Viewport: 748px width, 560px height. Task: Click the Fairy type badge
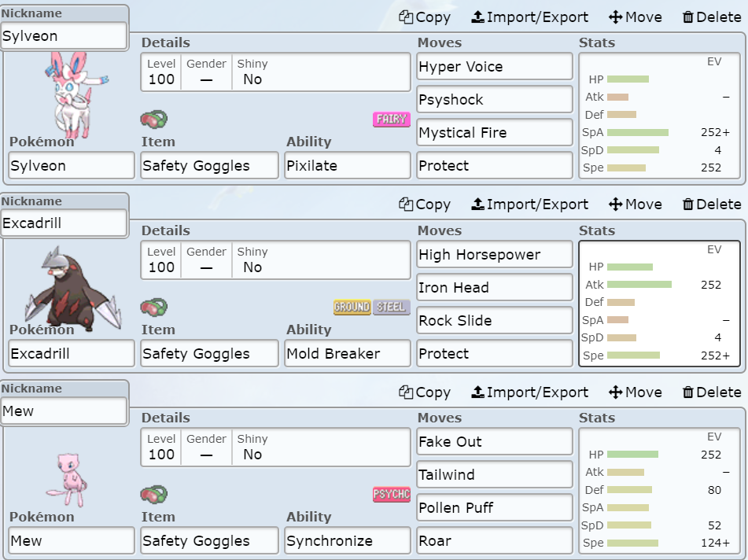(x=391, y=120)
